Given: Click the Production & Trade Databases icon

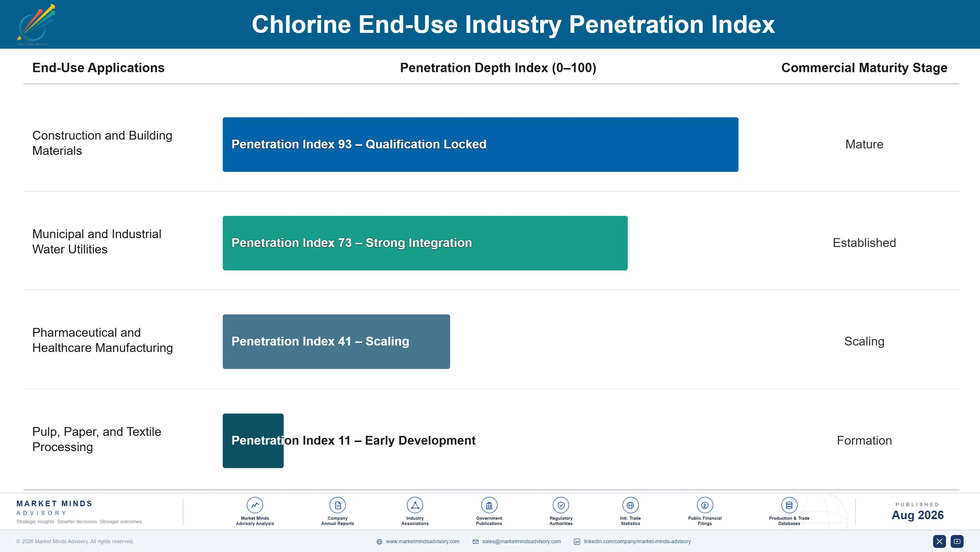Looking at the screenshot, I should click(x=789, y=505).
